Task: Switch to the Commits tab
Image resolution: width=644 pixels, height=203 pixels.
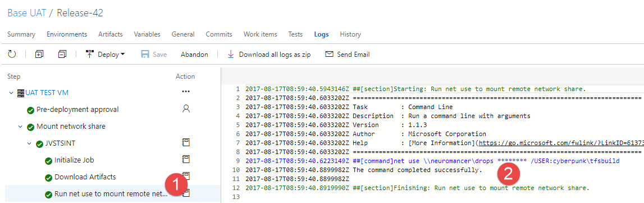Action: click(x=219, y=34)
